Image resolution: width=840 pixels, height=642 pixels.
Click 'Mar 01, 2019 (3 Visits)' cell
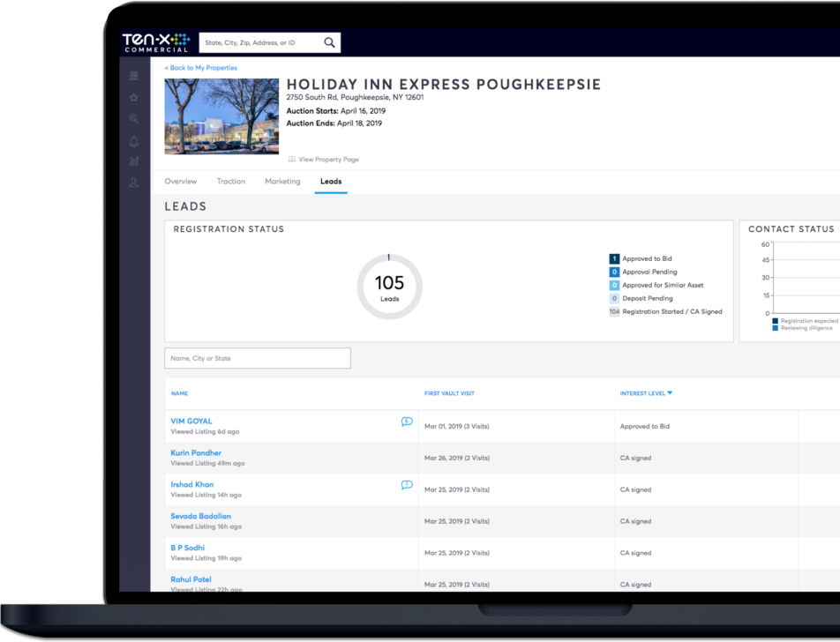456,427
